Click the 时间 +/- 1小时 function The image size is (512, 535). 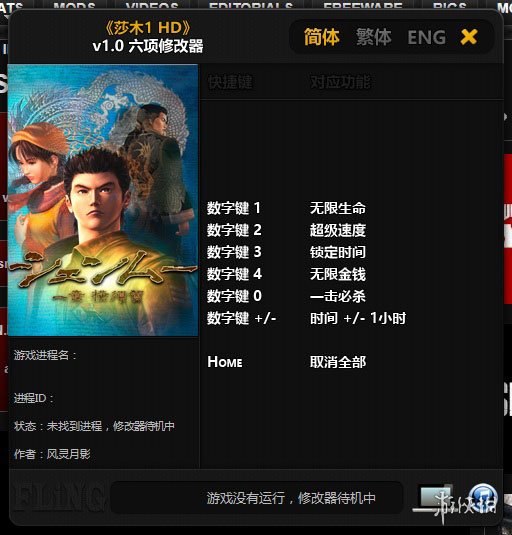(x=358, y=318)
